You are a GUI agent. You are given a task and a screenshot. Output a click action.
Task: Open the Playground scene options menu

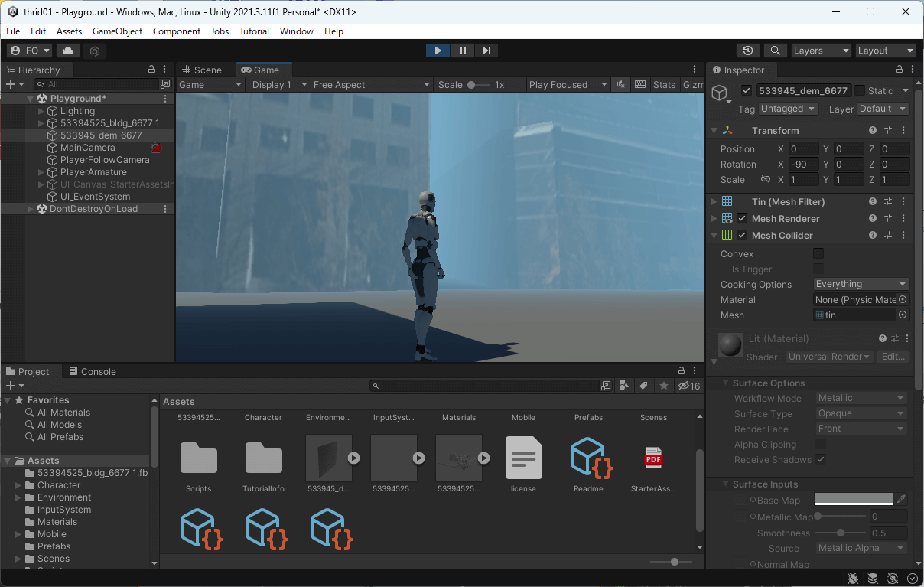[x=165, y=99]
